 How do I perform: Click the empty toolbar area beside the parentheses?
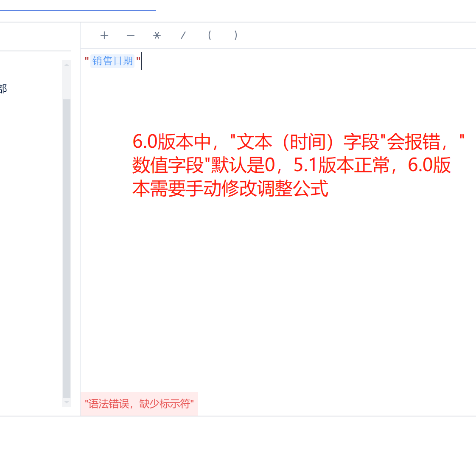318,35
